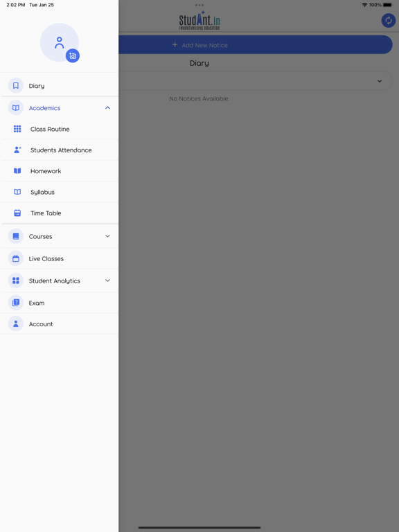Expand the Student Analytics chevron
This screenshot has height=532, width=399.
107,281
